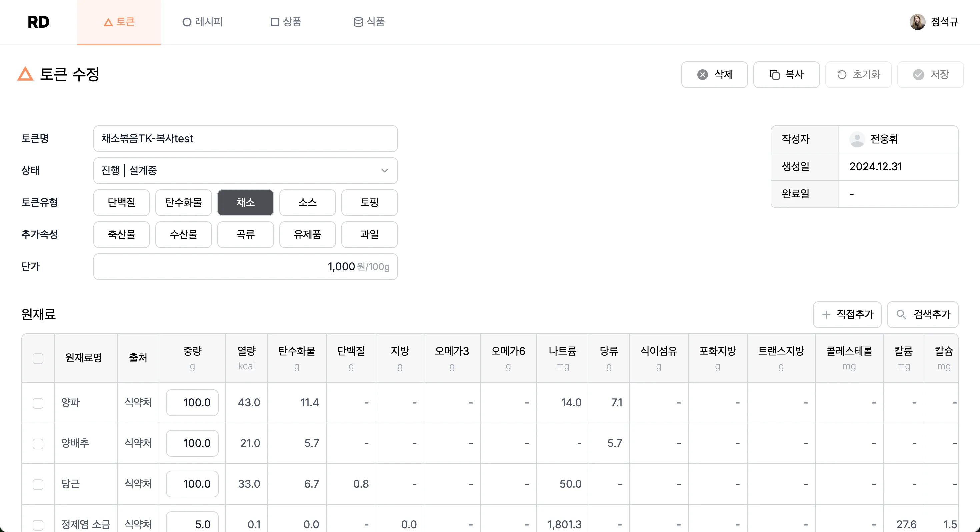Screen dimensions: 980x532
Task: Open the 상태 dropdown
Action: coord(245,170)
